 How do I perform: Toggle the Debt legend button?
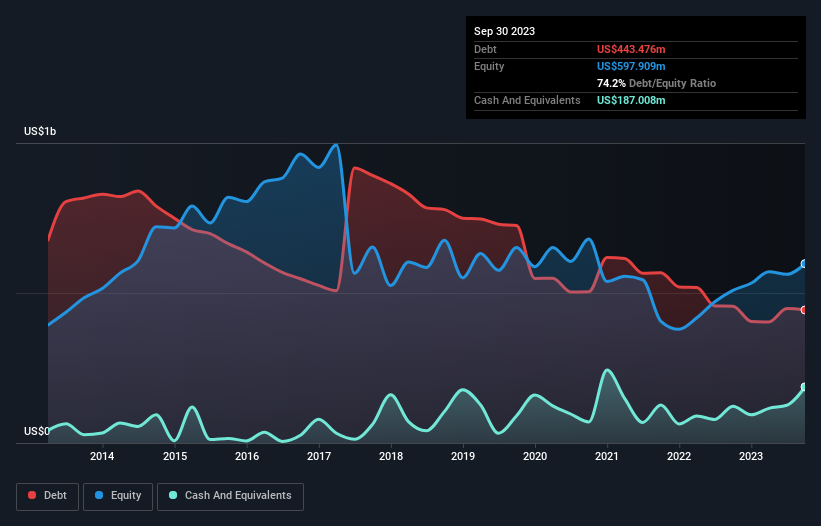pos(48,496)
